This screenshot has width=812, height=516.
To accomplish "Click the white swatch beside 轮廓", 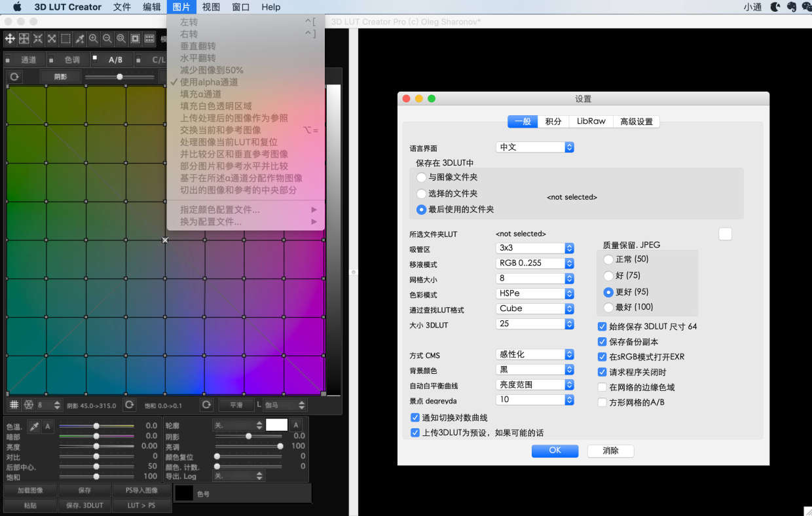I will [276, 425].
